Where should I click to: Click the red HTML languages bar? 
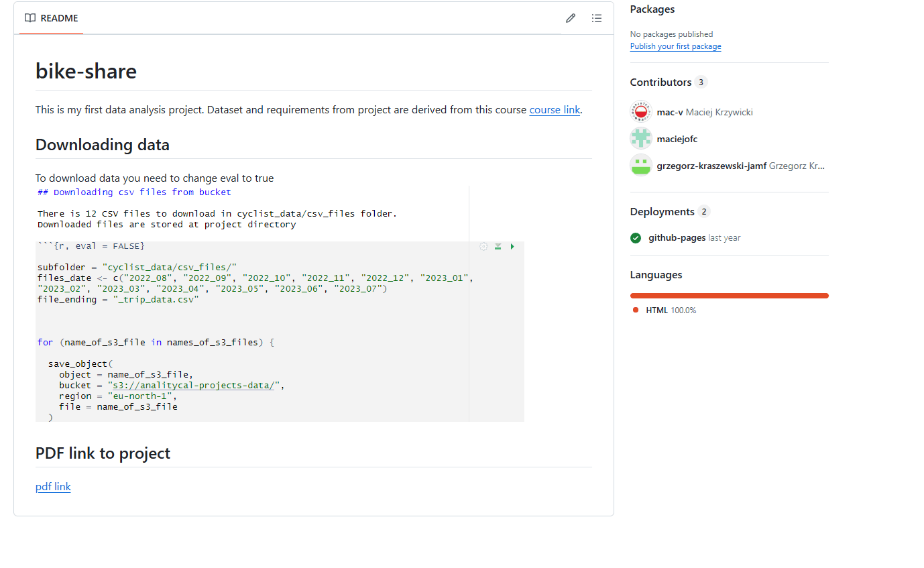coord(729,296)
